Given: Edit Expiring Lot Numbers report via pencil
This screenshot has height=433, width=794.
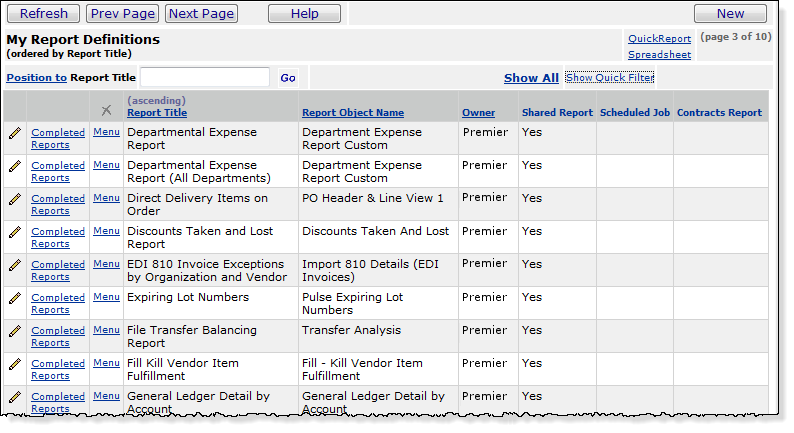Looking at the screenshot, I should point(14,297).
